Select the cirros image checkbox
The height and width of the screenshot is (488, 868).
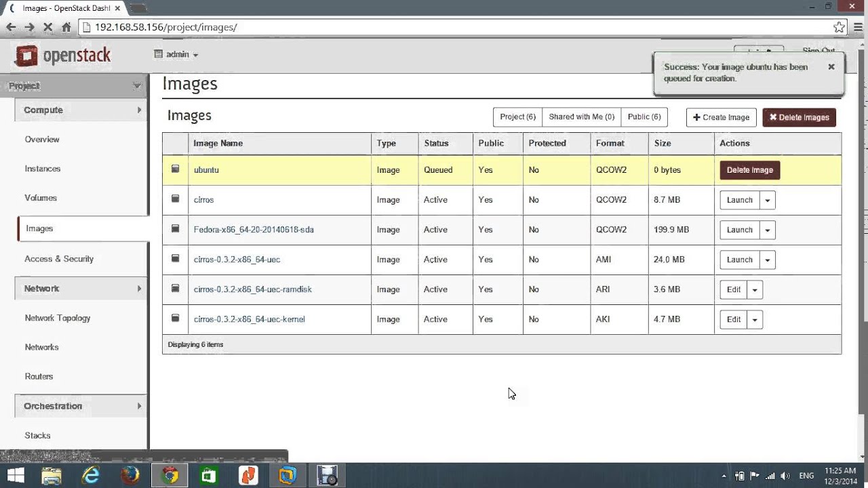click(x=175, y=199)
